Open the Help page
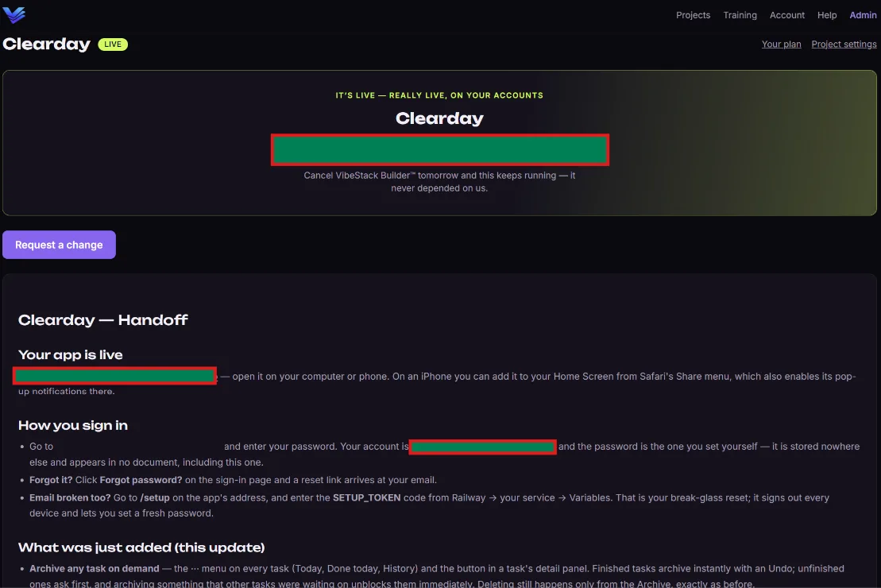881x588 pixels. pyautogui.click(x=826, y=15)
